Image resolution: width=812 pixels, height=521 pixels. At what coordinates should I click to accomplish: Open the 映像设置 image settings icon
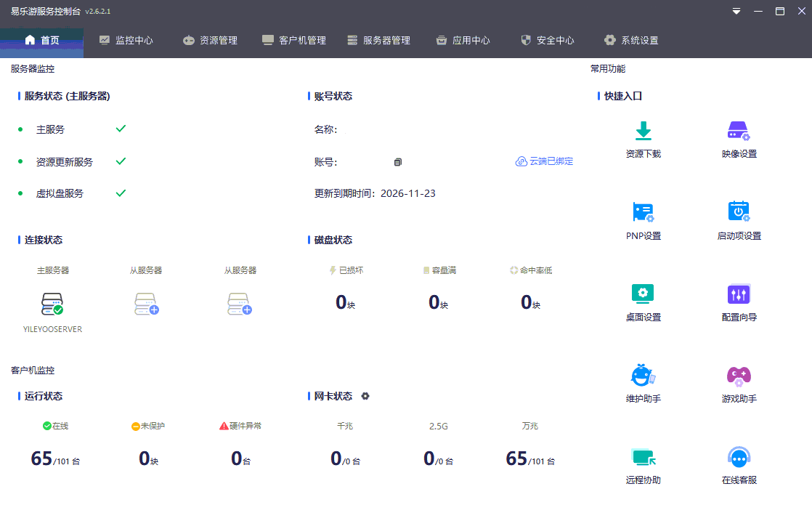[739, 131]
